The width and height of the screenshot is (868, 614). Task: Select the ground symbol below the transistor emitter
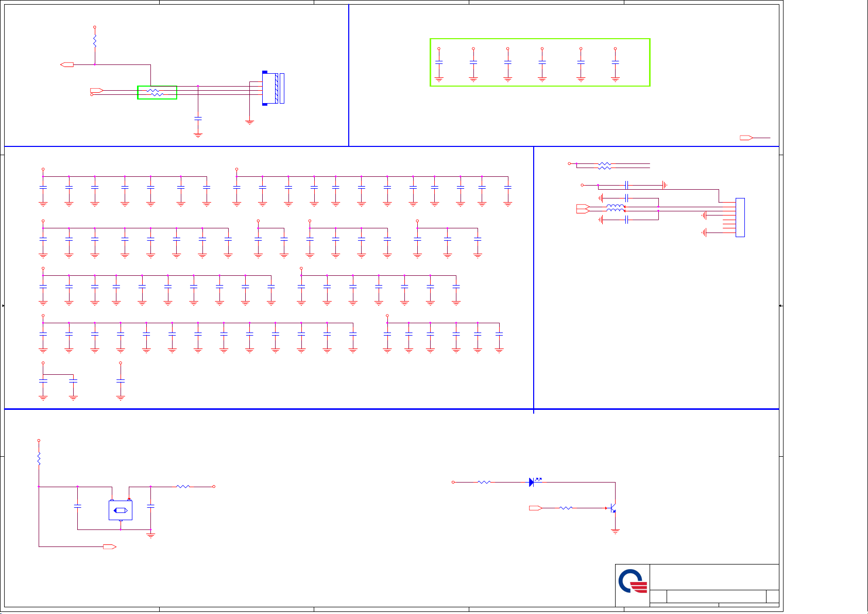pyautogui.click(x=615, y=530)
